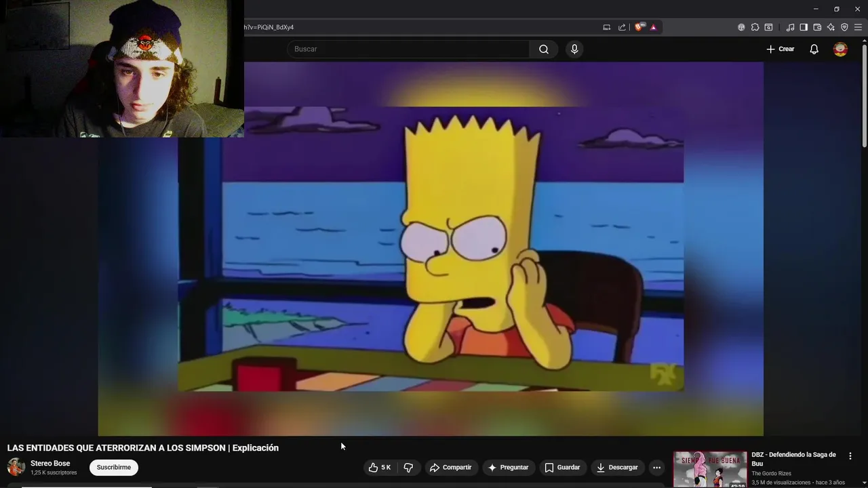Click the Brave Rewards triangle icon

[653, 27]
